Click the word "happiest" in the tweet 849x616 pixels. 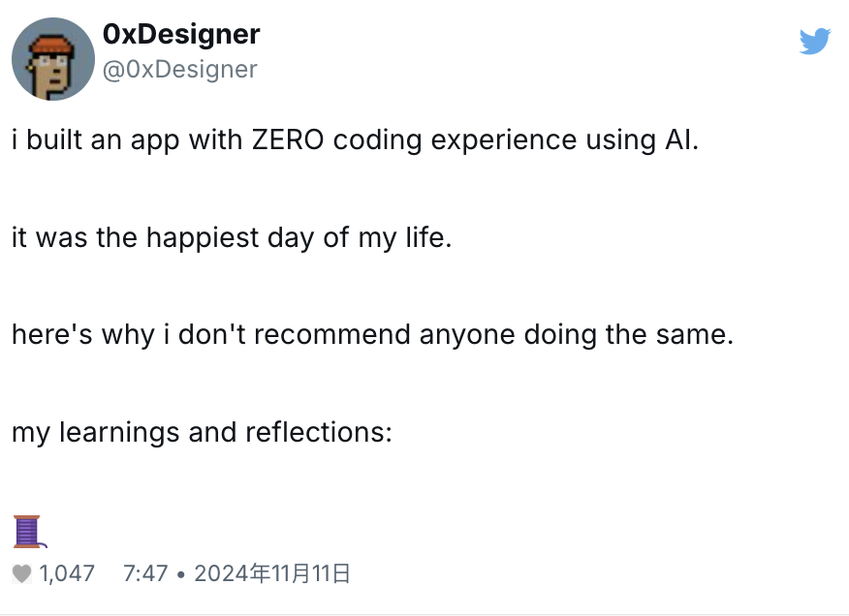202,237
